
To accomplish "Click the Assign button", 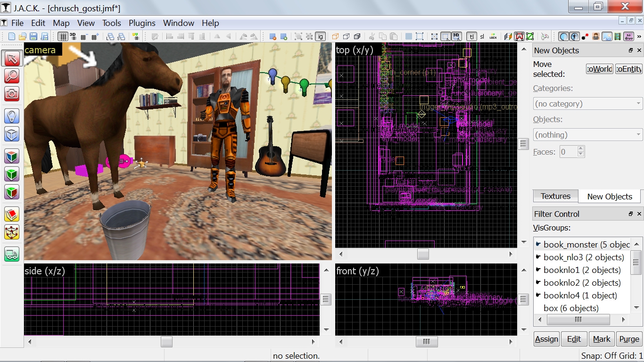I will pos(546,339).
